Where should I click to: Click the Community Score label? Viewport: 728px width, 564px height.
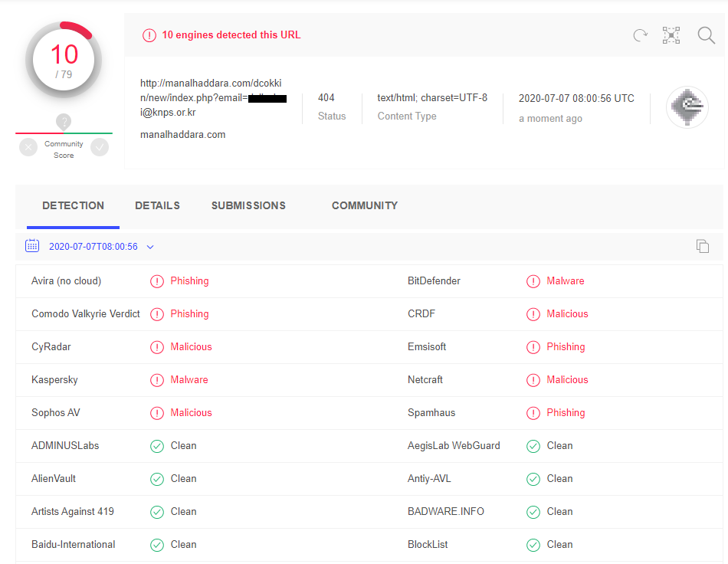point(64,149)
